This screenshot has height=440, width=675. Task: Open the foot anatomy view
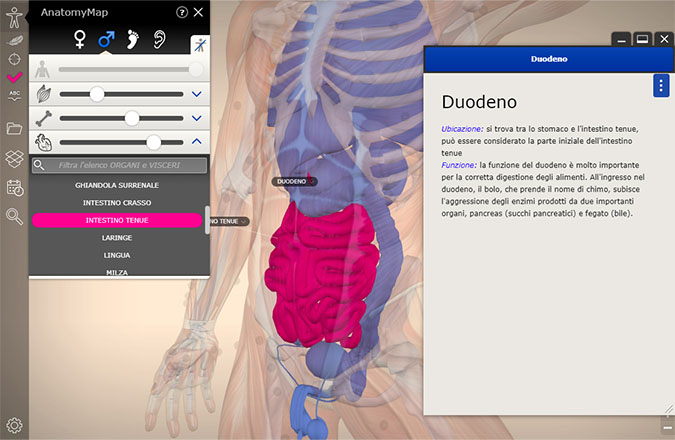[133, 40]
